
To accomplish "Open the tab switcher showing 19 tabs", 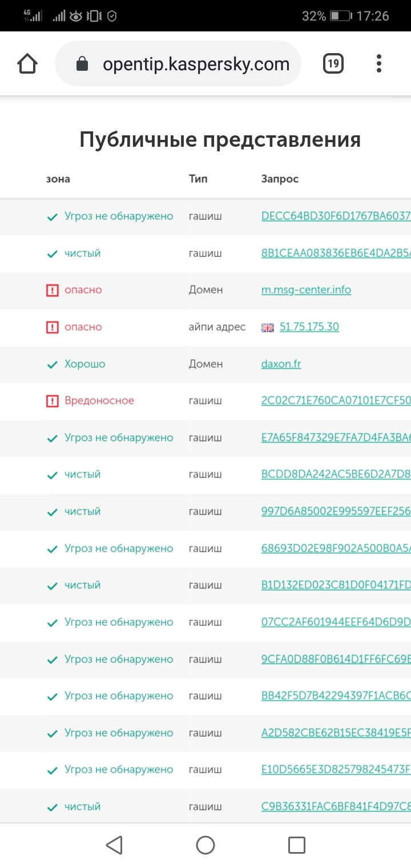I will pos(333,63).
